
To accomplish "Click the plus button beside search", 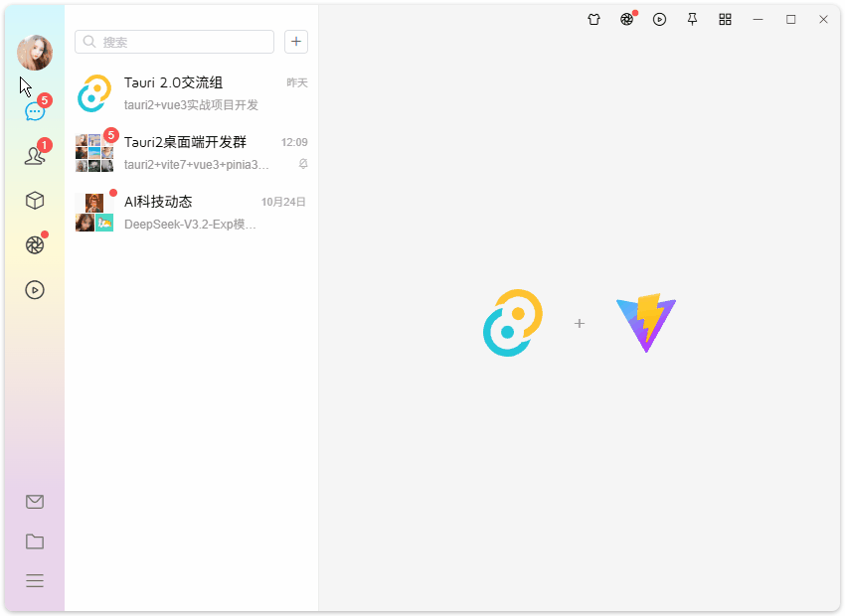I will click(296, 42).
